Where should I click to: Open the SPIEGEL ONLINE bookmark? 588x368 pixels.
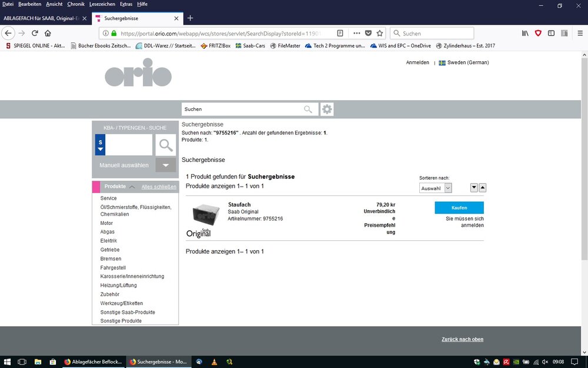pyautogui.click(x=35, y=45)
